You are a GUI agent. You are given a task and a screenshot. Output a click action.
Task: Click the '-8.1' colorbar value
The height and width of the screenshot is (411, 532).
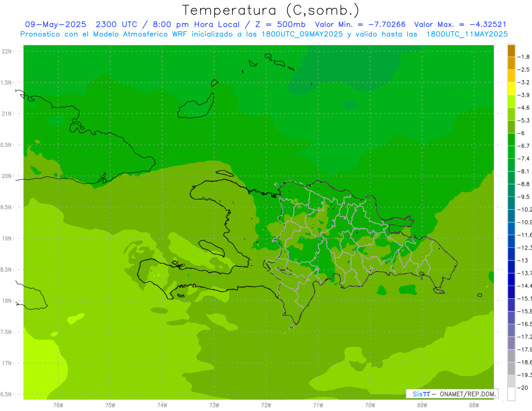(x=524, y=171)
